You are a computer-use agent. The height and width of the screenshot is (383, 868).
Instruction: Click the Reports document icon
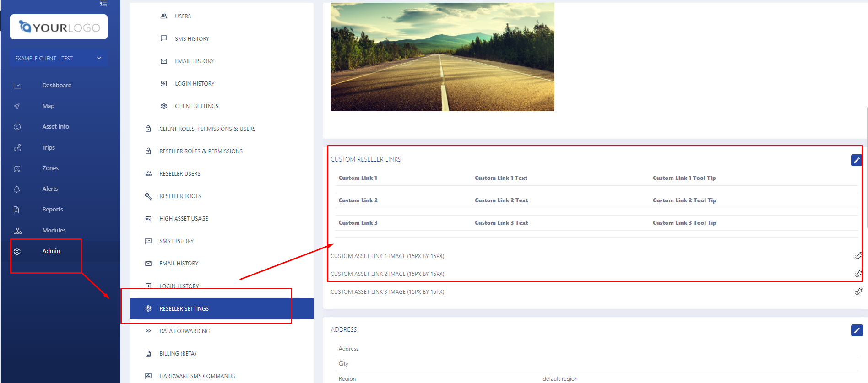pyautogui.click(x=17, y=210)
